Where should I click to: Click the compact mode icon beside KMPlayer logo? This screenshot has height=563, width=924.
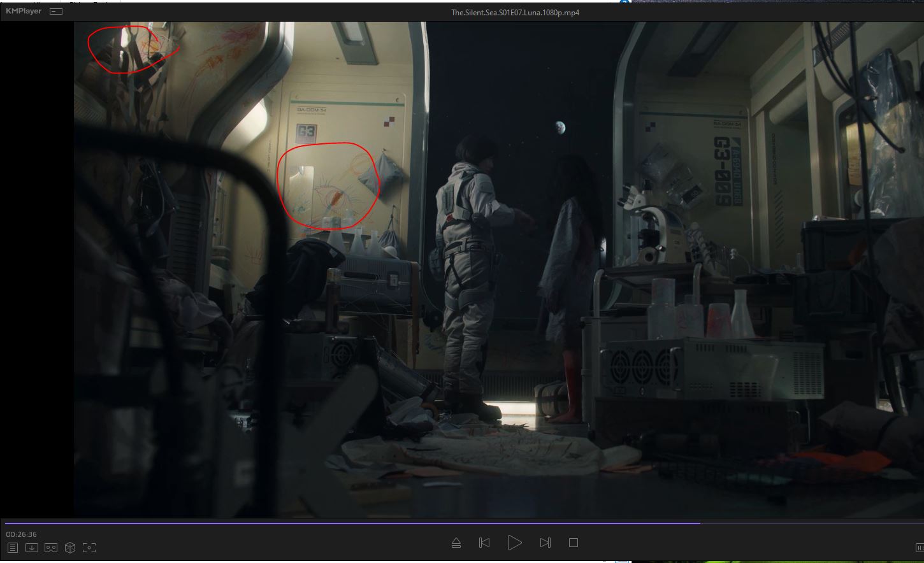pos(56,11)
